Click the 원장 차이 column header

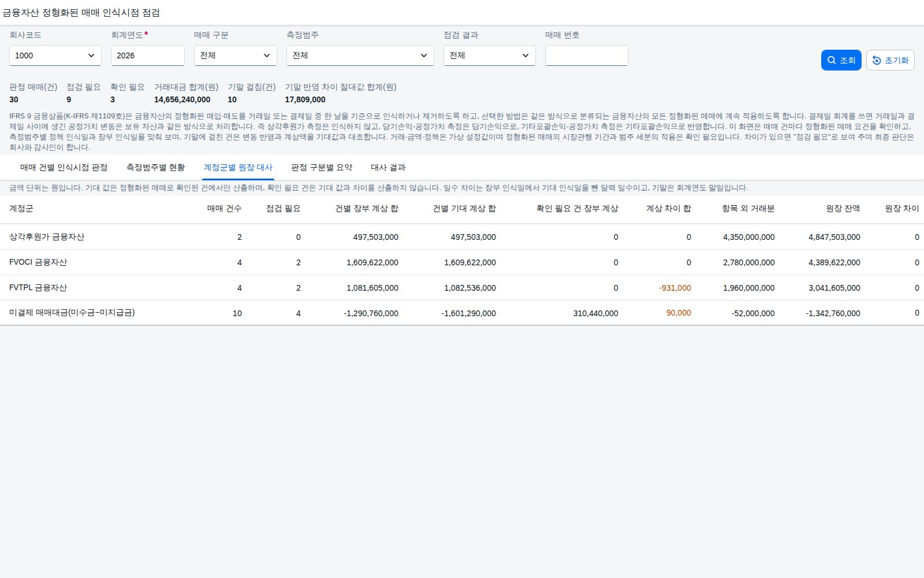[902, 209]
